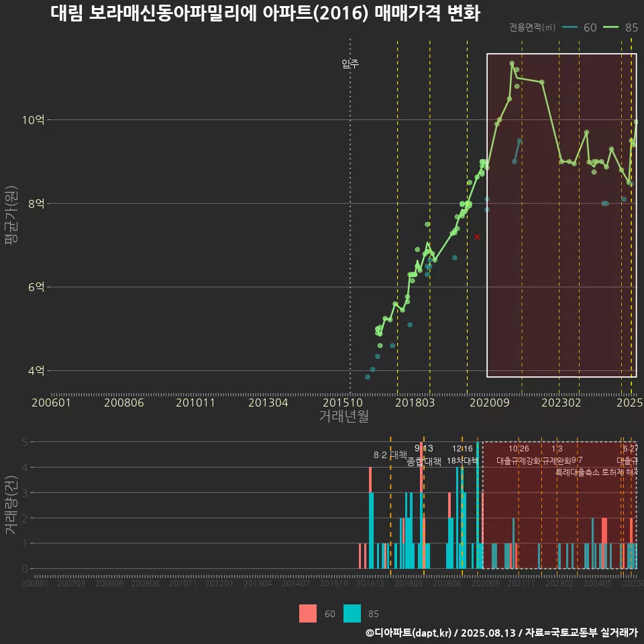Click 201011 on the price chart axis
The width and height of the screenshot is (644, 644).
point(195,402)
